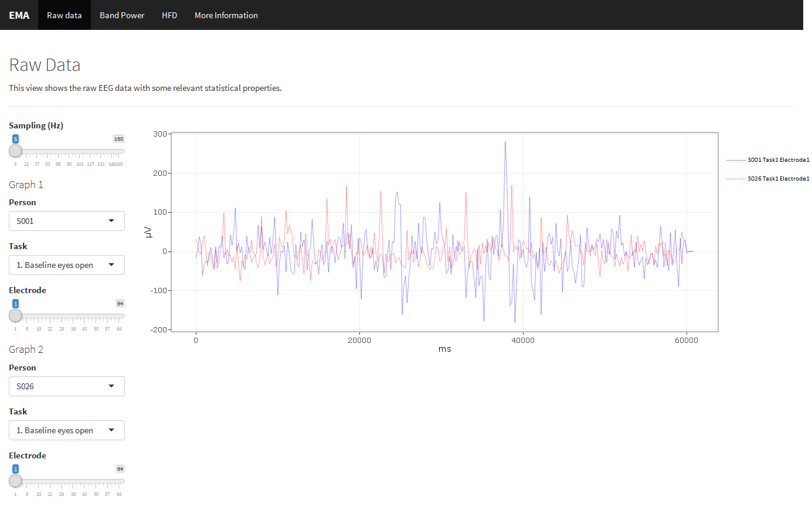
Task: Click the y-axis tick label 300
Action: [160, 134]
